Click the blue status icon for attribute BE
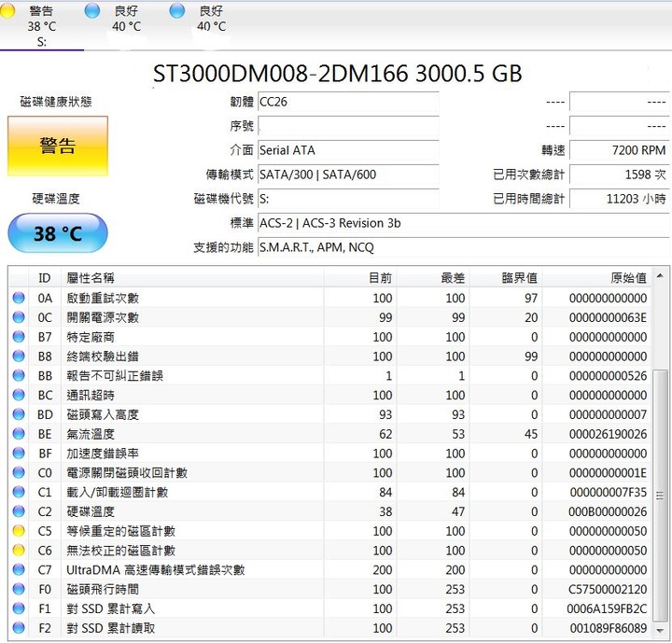The width and height of the screenshot is (672, 643). (19, 434)
